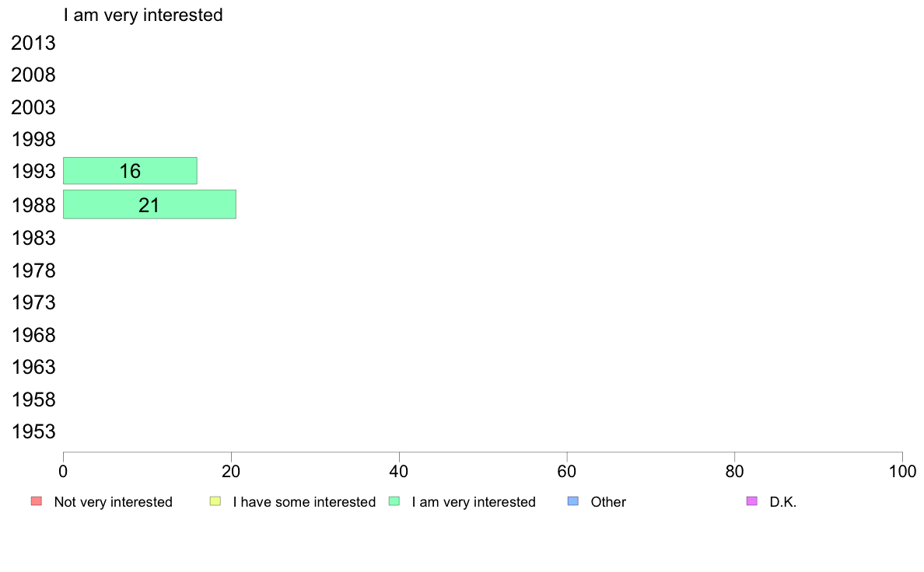
Task: Click the magenta 'D.K.' legend swatch
Action: (751, 501)
